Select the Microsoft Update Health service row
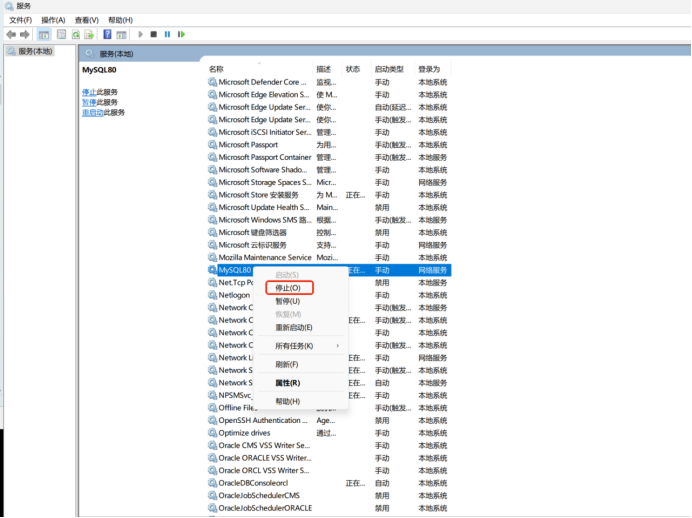Viewport: 692px width, 518px height. 329,207
